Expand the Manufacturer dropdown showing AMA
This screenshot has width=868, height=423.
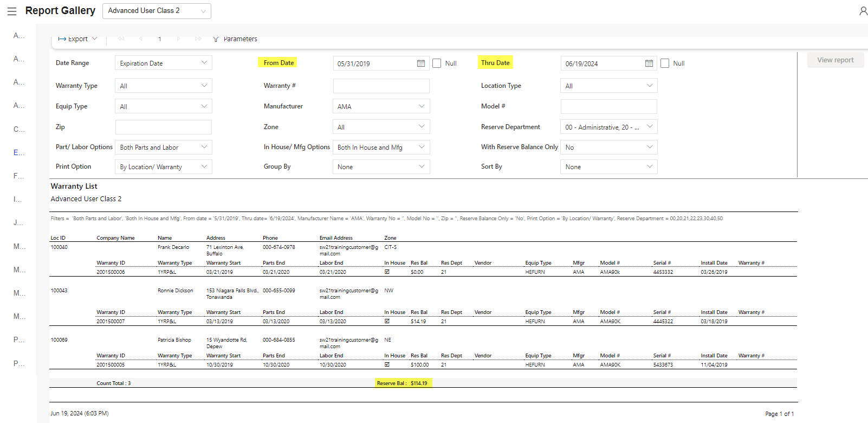(381, 106)
